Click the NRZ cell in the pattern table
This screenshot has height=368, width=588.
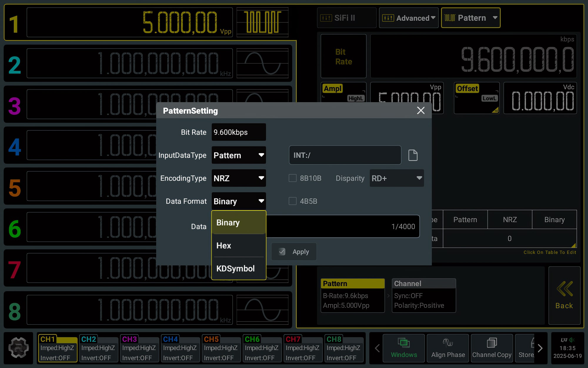coord(510,220)
